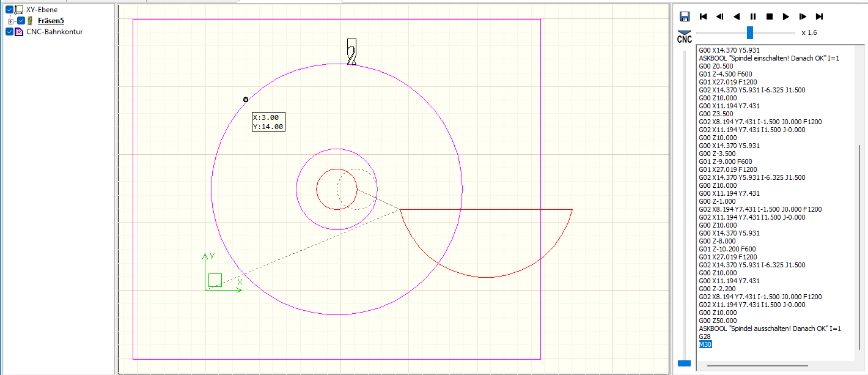Click the simulation speed slider handle

(x=750, y=32)
